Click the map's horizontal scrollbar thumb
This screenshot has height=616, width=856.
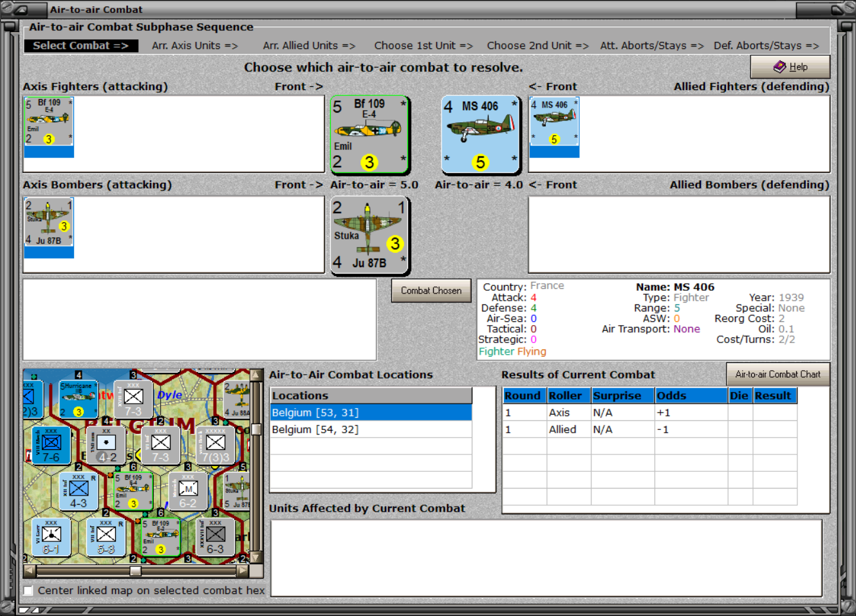135,571
